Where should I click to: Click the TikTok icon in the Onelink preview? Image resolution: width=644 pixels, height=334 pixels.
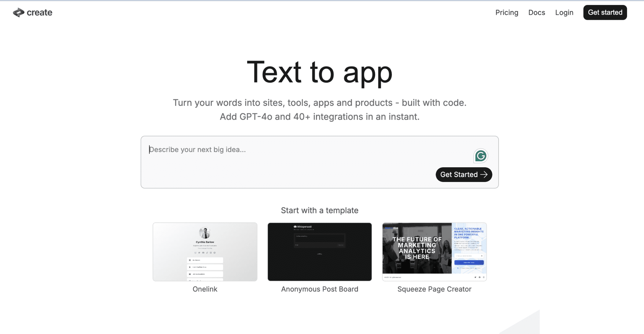207,253
